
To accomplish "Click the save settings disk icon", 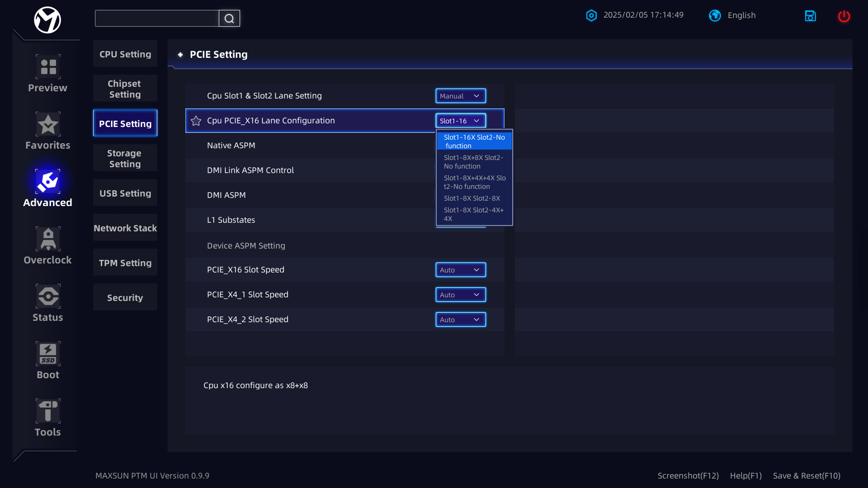I will point(810,16).
